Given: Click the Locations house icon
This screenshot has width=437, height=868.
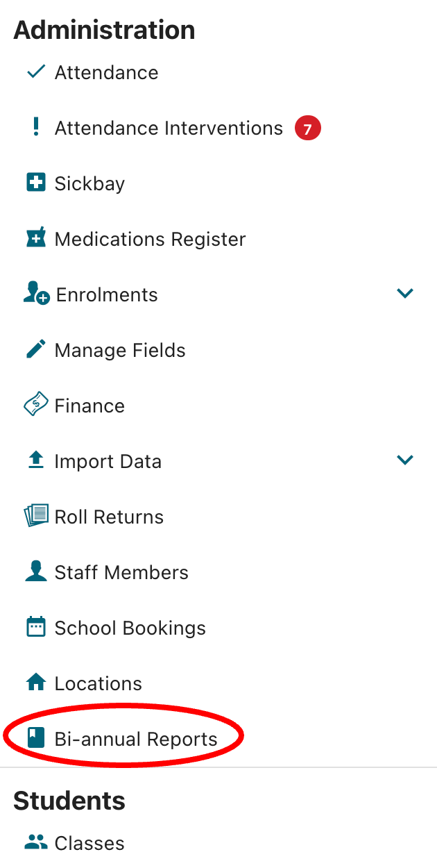Looking at the screenshot, I should 35,683.
